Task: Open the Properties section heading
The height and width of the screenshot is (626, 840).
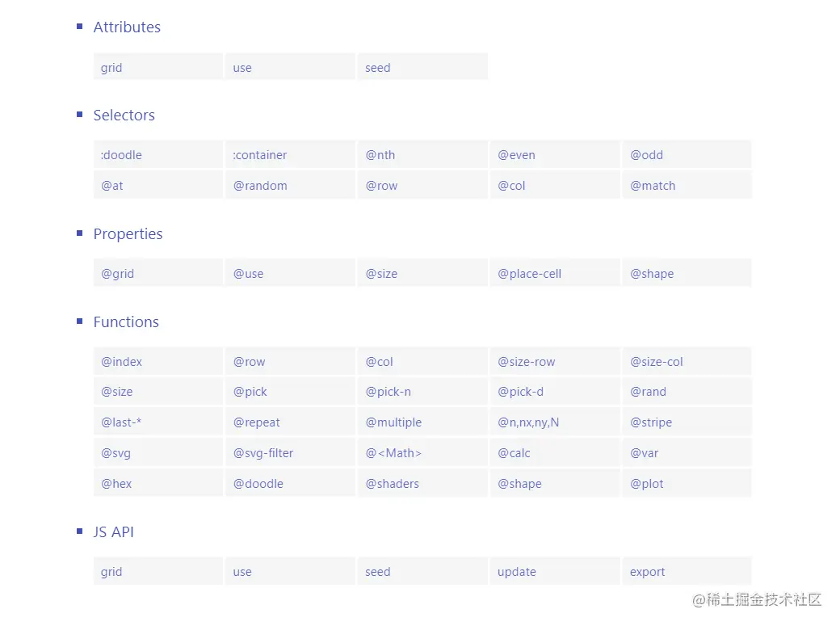Action: coord(128,233)
